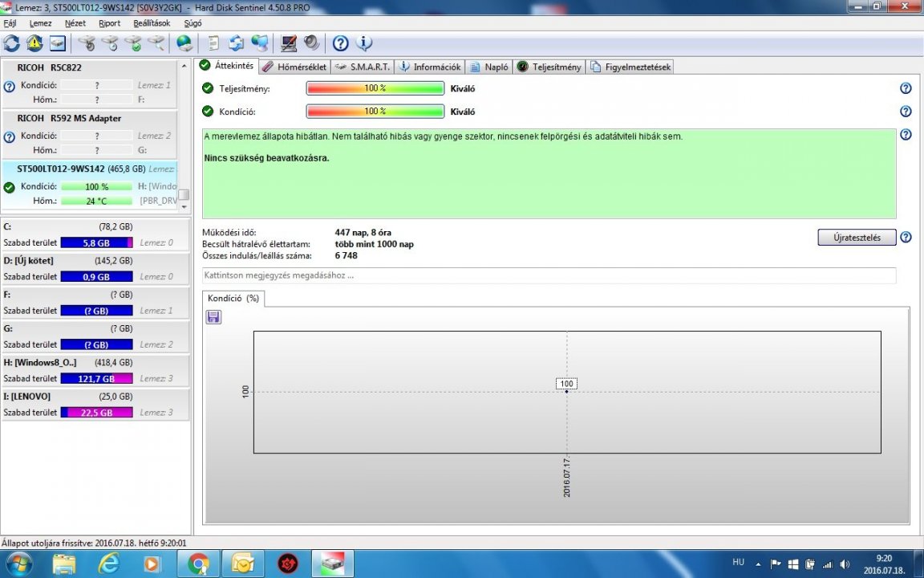Click the yellow warning triangle toolbar icon
The height and width of the screenshot is (578, 924).
34,43
